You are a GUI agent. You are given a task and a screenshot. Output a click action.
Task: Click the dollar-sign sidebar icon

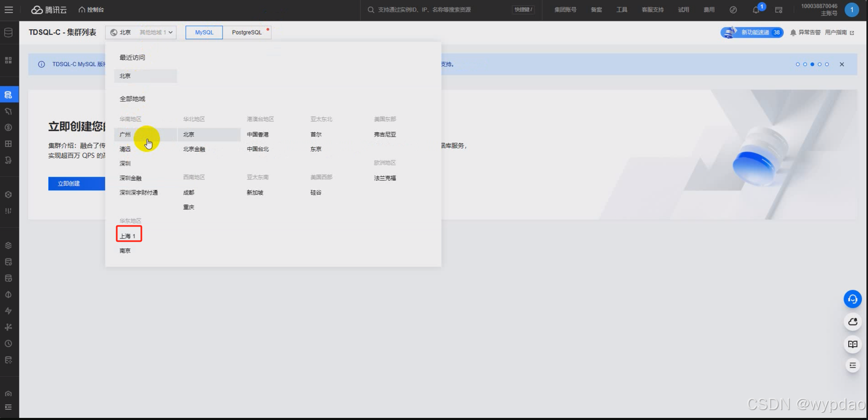[8, 127]
